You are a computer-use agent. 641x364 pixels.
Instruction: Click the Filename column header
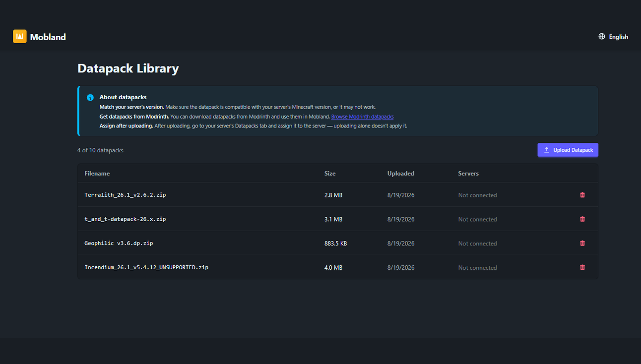[x=97, y=174]
